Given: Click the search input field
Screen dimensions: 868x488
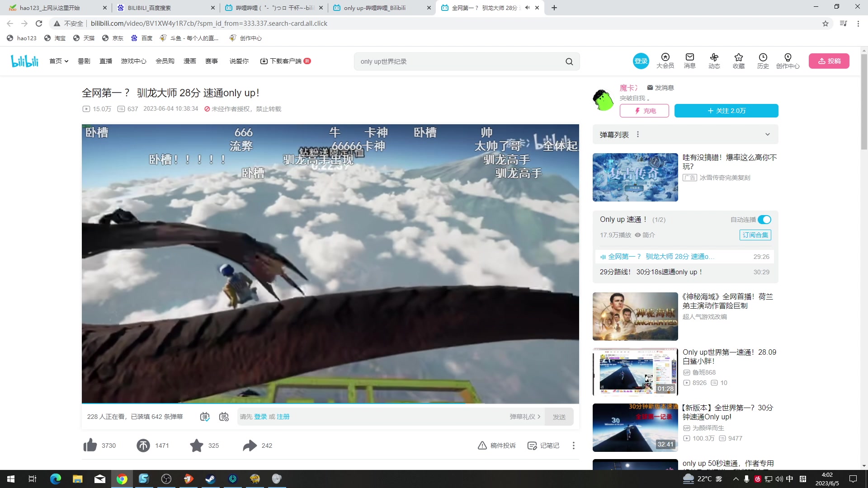Looking at the screenshot, I should click(459, 61).
